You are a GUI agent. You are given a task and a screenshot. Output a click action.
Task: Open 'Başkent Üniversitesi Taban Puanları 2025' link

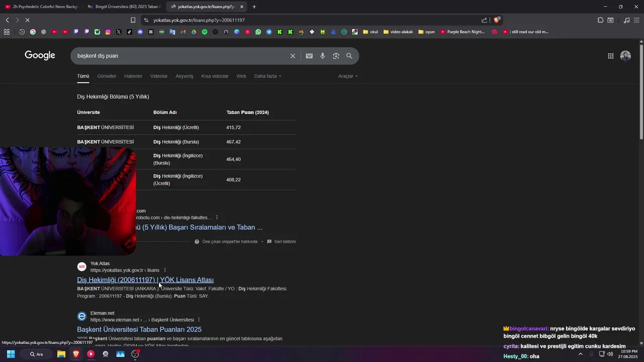click(139, 329)
